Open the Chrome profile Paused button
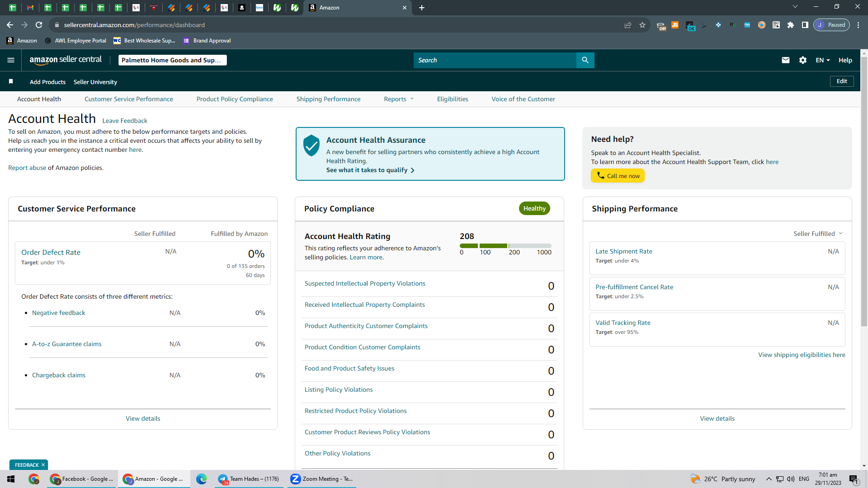This screenshot has width=868, height=488. coord(832,25)
